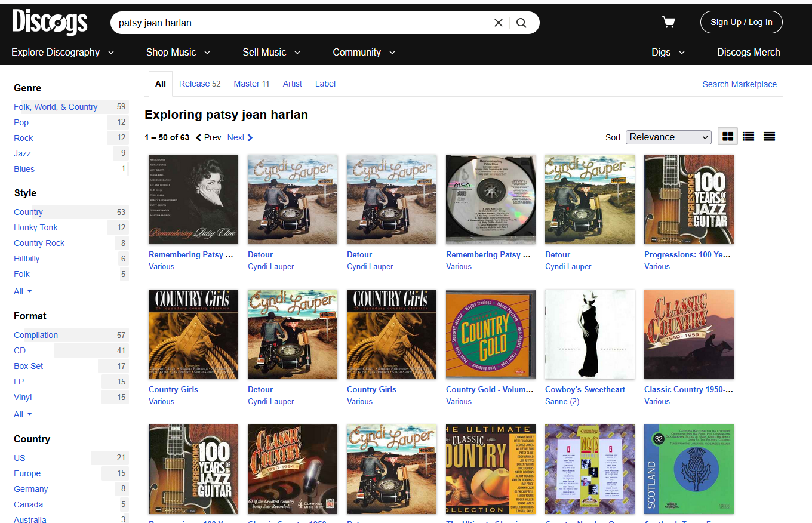
Task: Open Country Gold - Volume title link
Action: (x=490, y=389)
